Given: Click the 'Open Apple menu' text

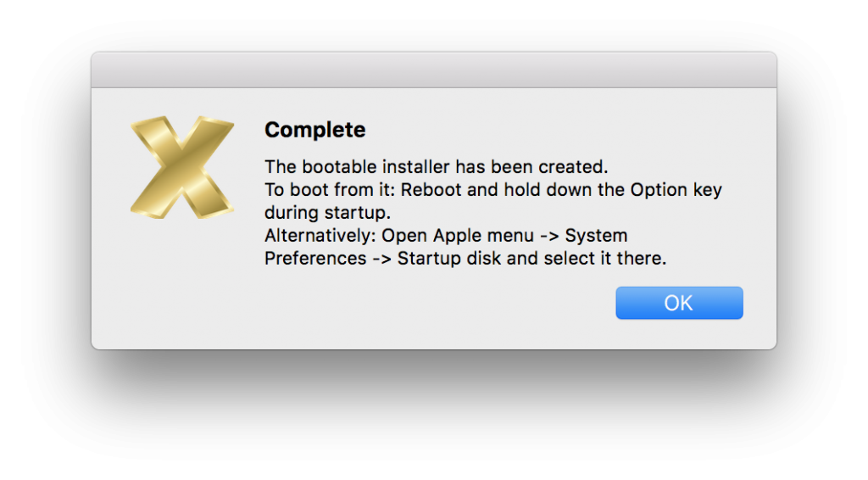Looking at the screenshot, I should pyautogui.click(x=458, y=236).
